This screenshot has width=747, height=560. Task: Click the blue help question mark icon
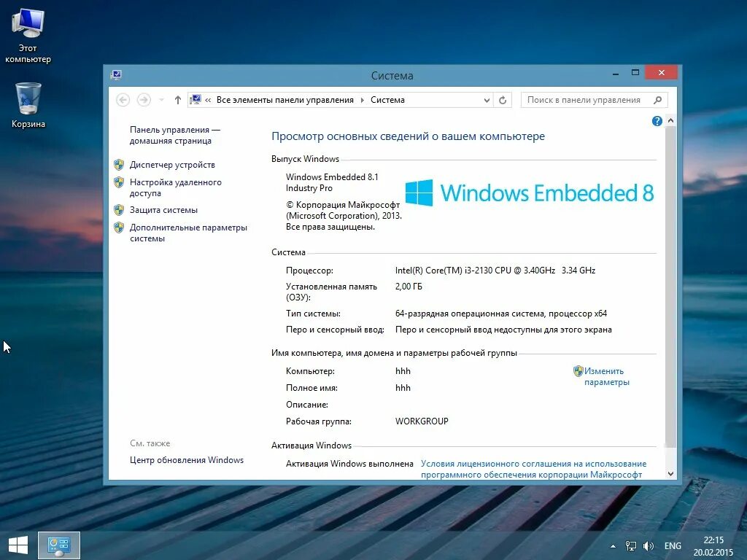(x=657, y=121)
